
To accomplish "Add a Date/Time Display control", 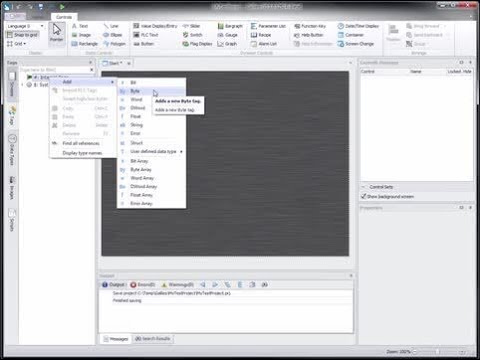I will click(x=358, y=26).
